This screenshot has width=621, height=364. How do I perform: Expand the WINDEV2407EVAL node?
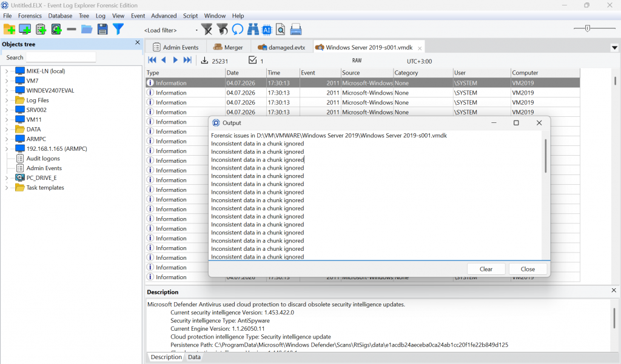[x=6, y=91]
